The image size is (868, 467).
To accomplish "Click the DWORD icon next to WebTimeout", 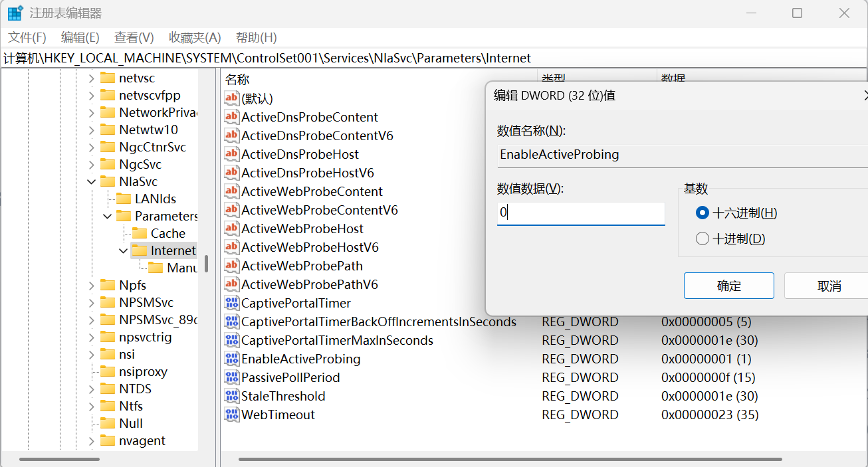I will click(x=231, y=415).
